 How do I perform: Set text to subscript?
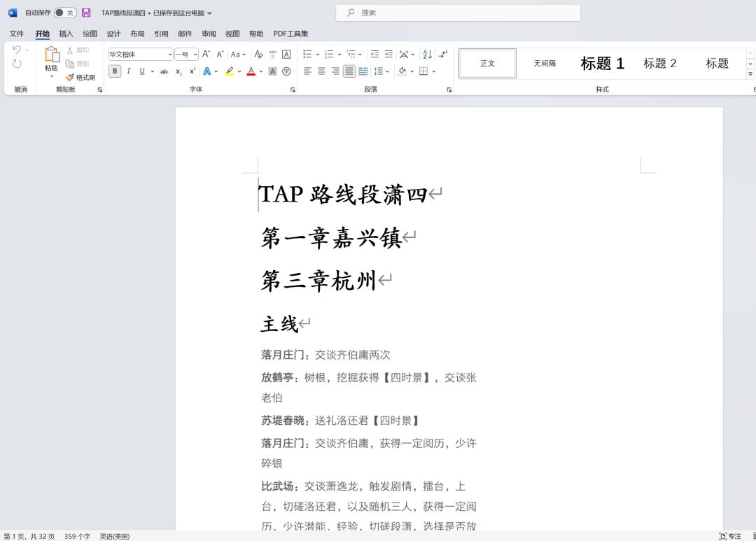click(178, 71)
